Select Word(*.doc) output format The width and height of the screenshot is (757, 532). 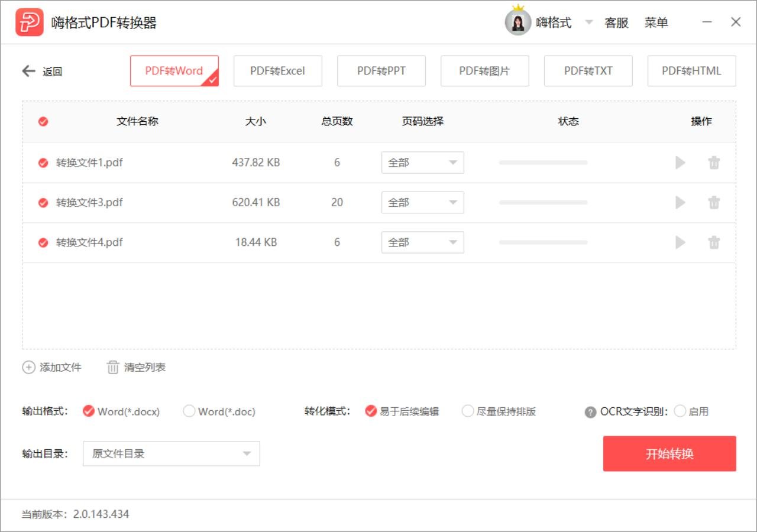[189, 411]
